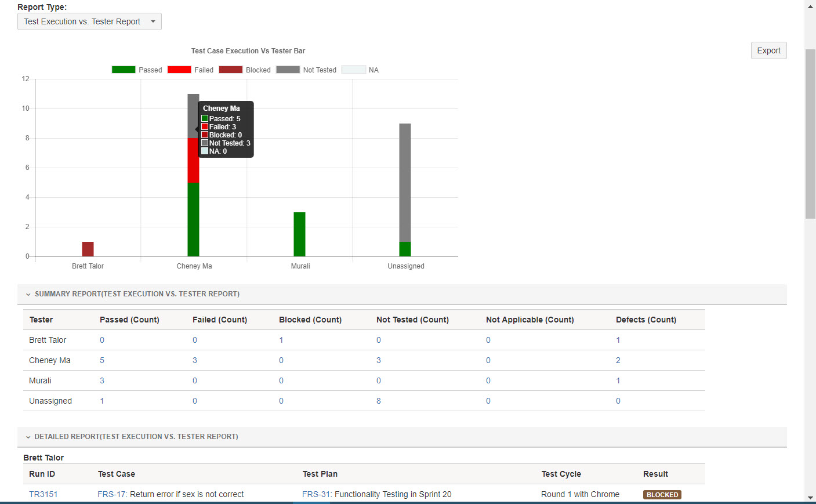816x504 pixels.
Task: Toggle the Not Tested legend item
Action: tap(306, 70)
